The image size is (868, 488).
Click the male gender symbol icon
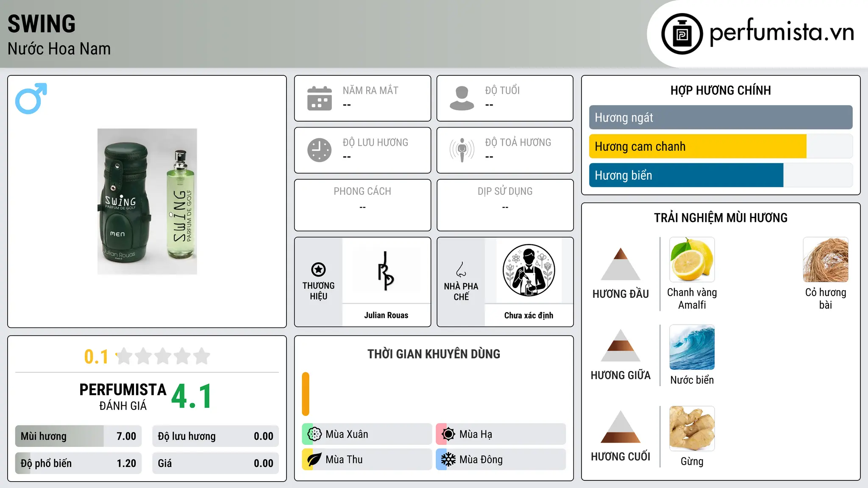pos(31,98)
